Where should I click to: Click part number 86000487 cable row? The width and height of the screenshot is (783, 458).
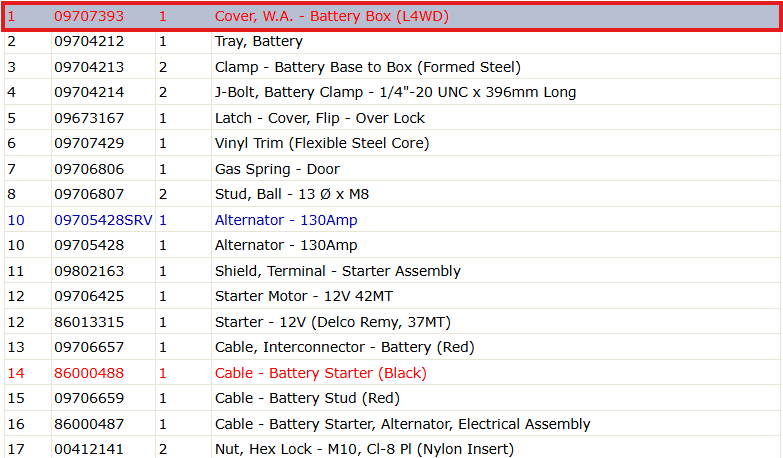392,424
